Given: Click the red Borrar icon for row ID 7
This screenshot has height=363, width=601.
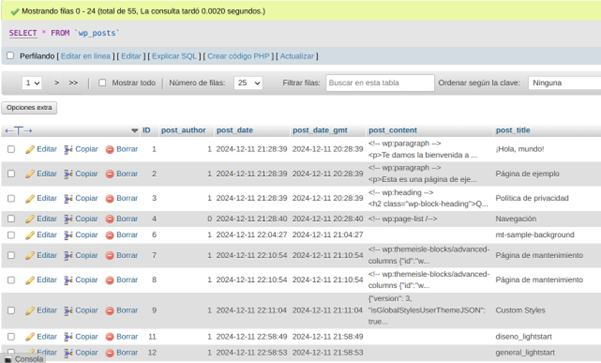Looking at the screenshot, I should pos(110,256).
